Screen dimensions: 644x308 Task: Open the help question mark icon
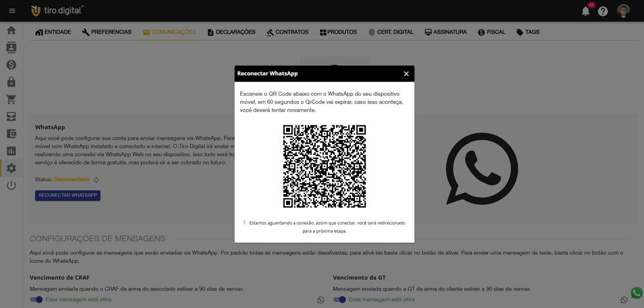pos(603,11)
